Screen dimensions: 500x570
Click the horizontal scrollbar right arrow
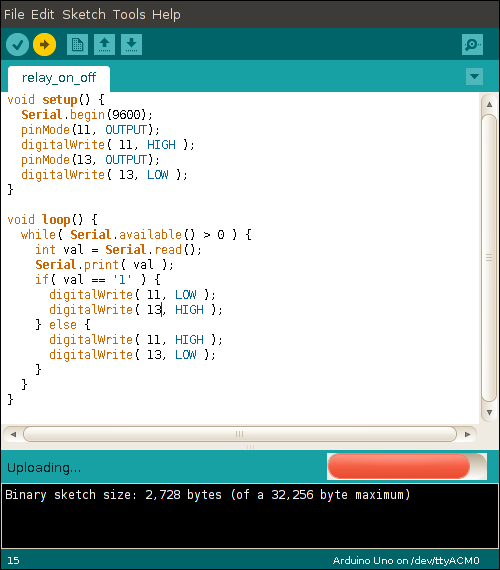tap(468, 434)
